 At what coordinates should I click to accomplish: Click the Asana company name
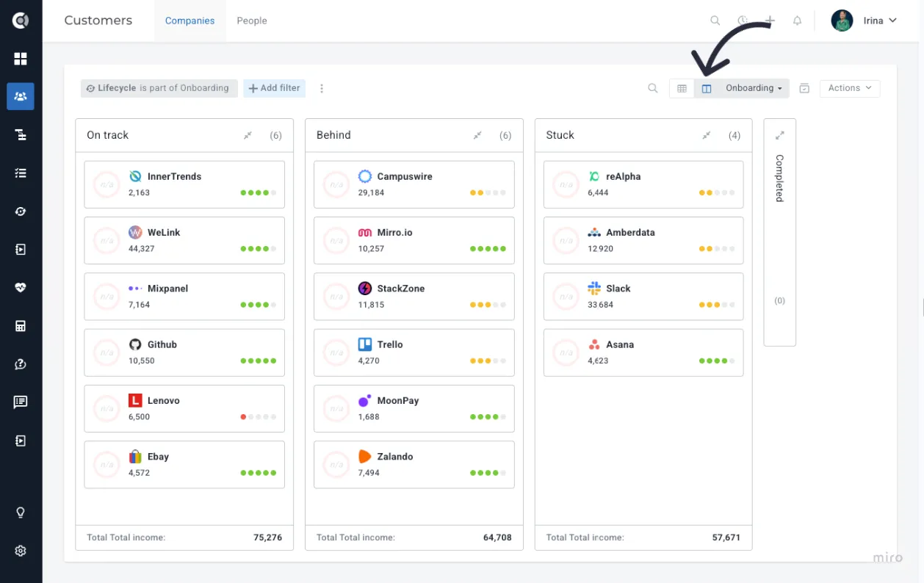coord(620,344)
